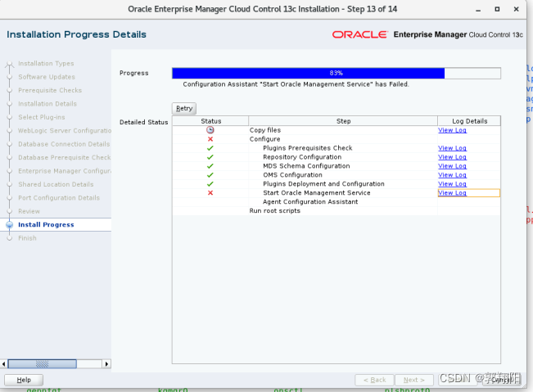Select Prerequisite Checks step in sidebar
533x392 pixels.
pyautogui.click(x=50, y=90)
